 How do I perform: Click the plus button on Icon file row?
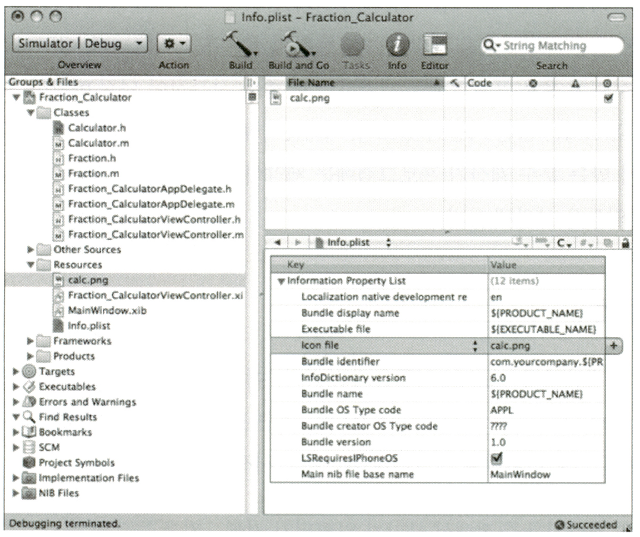(613, 345)
